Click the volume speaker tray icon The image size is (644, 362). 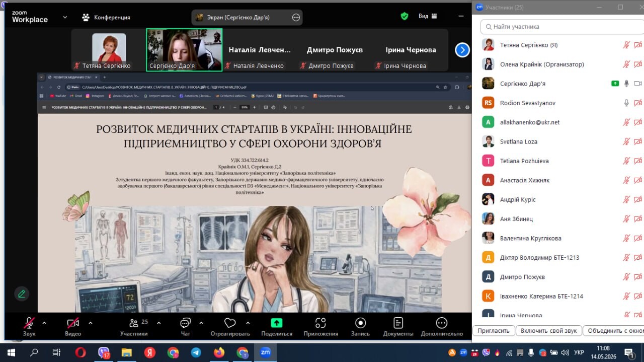(x=565, y=352)
